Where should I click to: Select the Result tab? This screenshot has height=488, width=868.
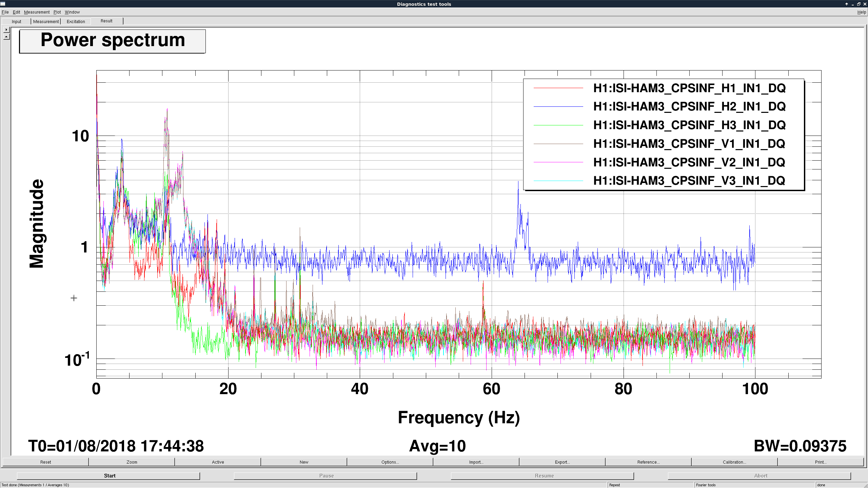click(106, 21)
